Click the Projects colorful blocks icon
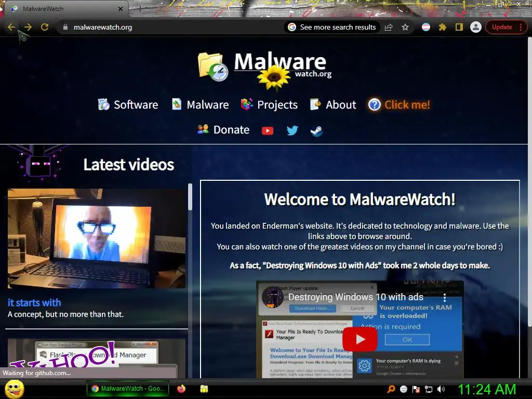Image resolution: width=532 pixels, height=399 pixels. pos(247,104)
